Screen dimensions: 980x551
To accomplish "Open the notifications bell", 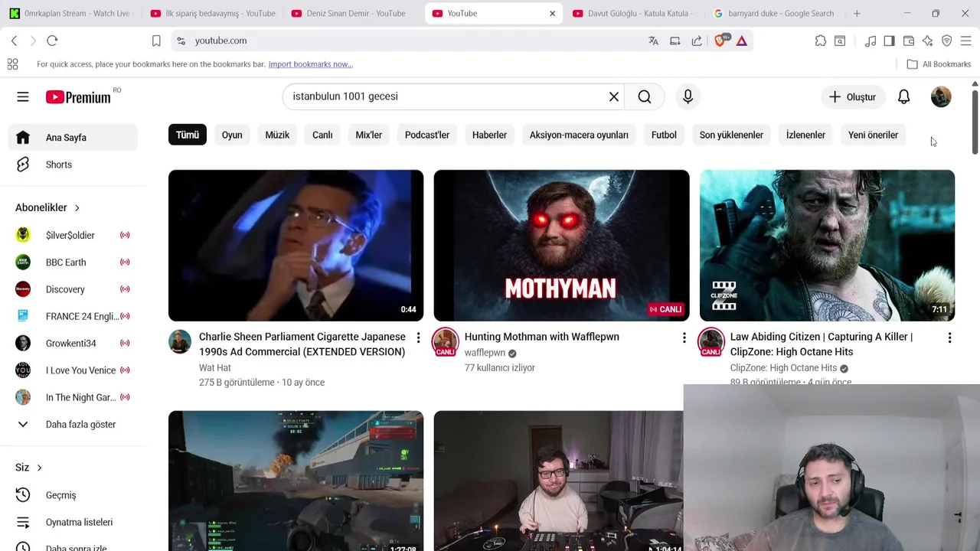I will (904, 97).
